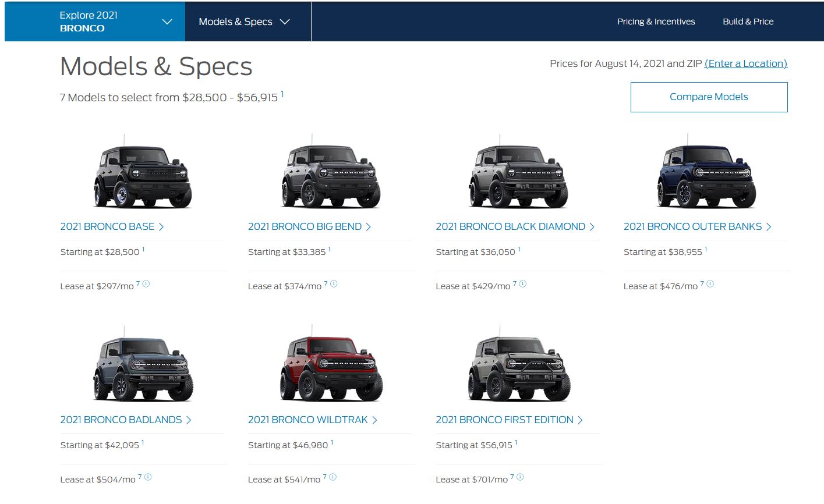This screenshot has height=504, width=824.
Task: Click the 'Models & Specs' page heading
Action: pos(156,66)
